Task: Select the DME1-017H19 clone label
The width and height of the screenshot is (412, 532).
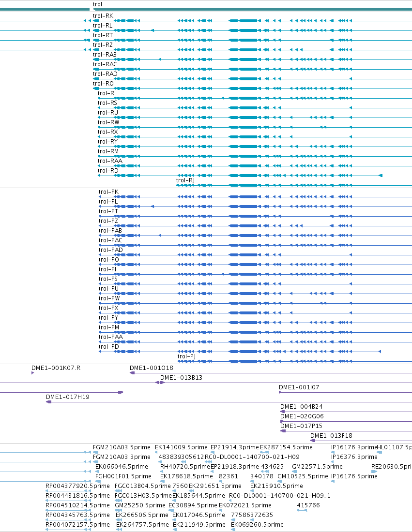Action: coord(68,397)
